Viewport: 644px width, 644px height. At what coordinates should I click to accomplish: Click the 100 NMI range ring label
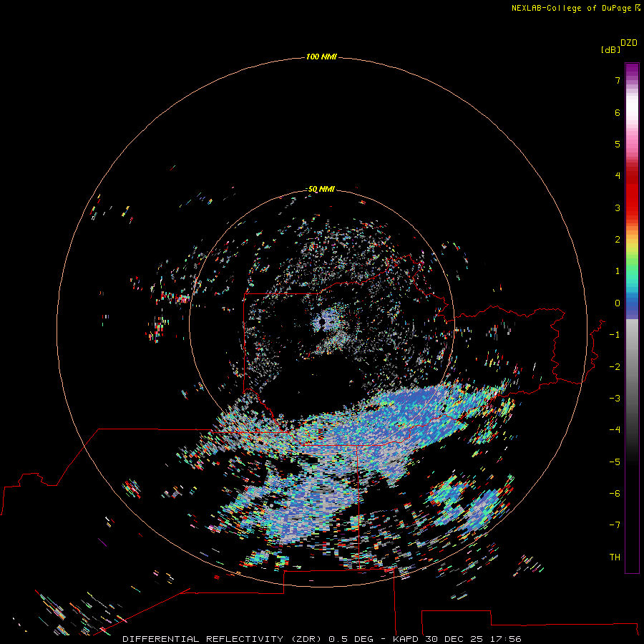click(321, 57)
